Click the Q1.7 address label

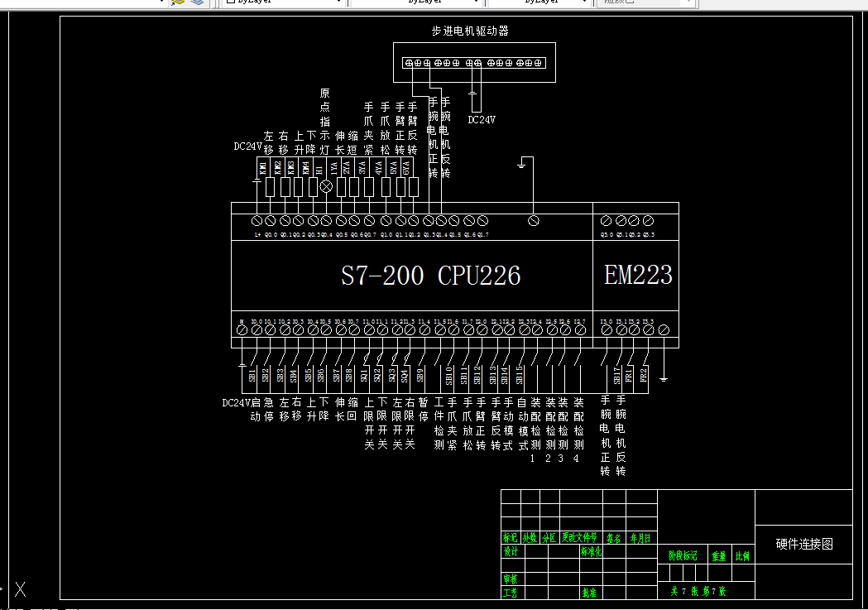pos(483,235)
